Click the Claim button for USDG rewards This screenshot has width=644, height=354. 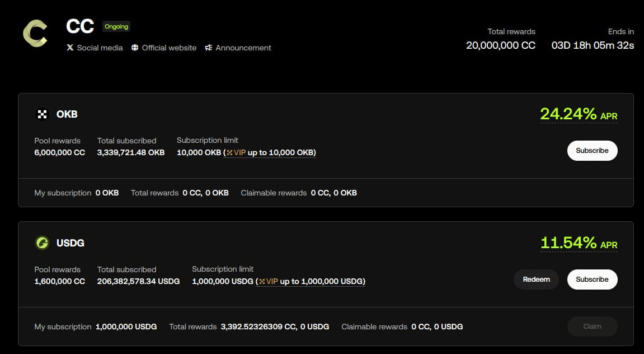[x=592, y=326]
